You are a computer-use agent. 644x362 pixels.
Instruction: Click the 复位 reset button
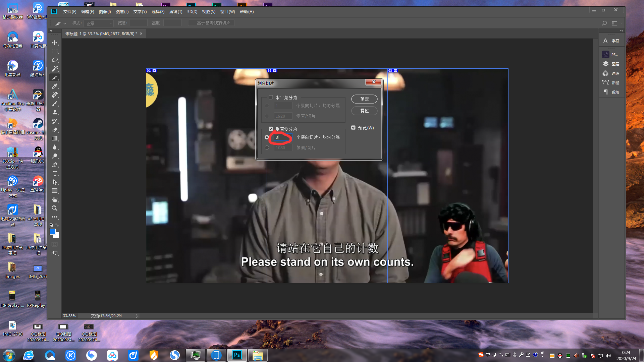(x=364, y=111)
